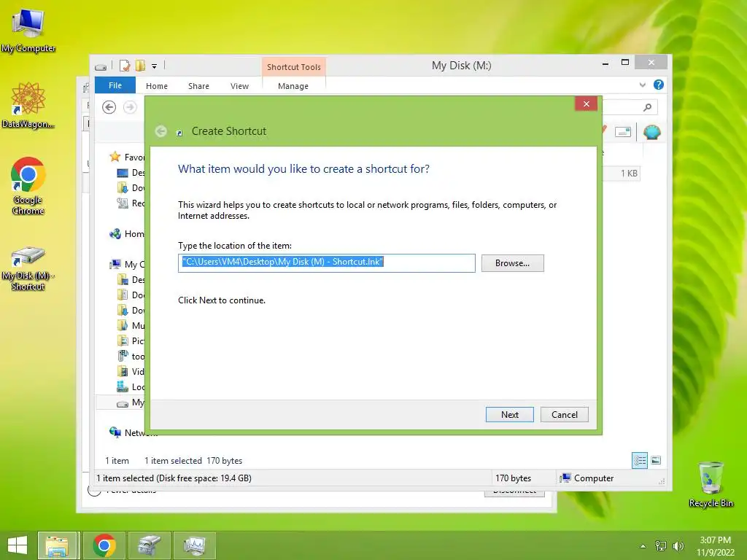Click the Next button in Create Shortcut
The image size is (747, 560).
pyautogui.click(x=509, y=415)
